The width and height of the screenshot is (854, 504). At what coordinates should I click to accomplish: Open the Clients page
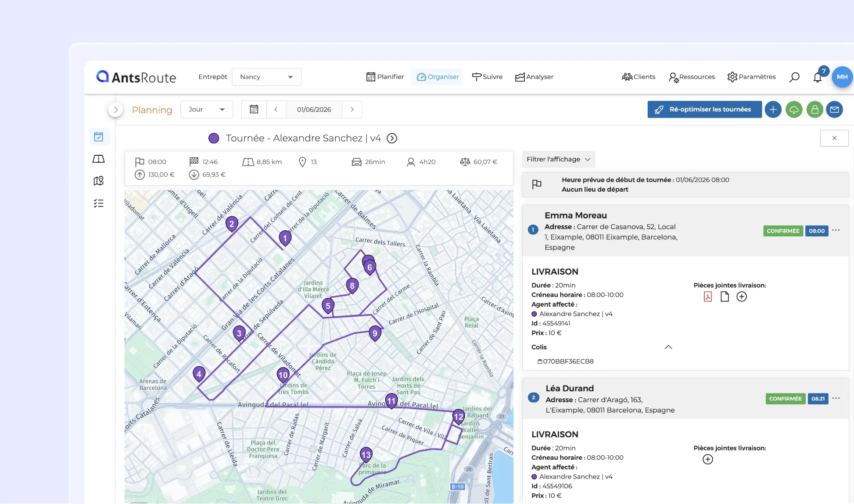pyautogui.click(x=639, y=77)
